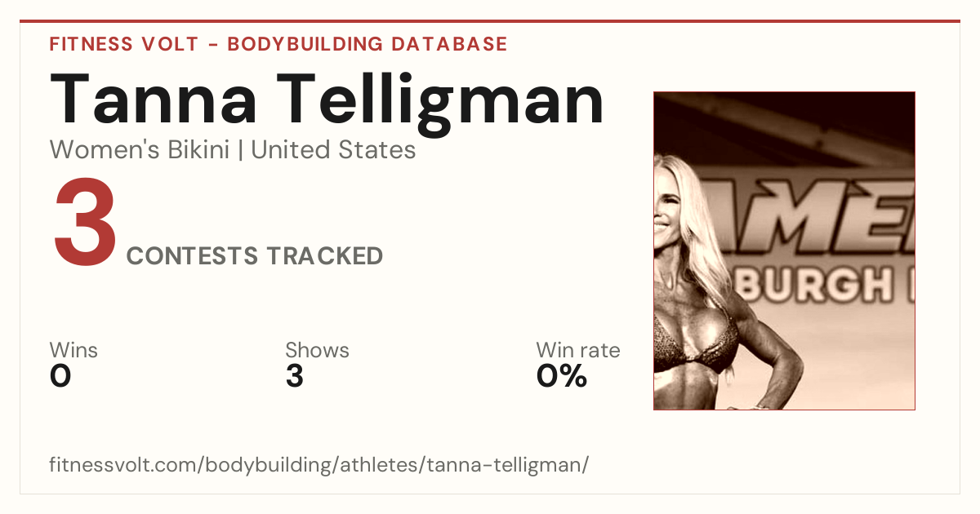Click the 0 value under Wins
Viewport: 980px width, 514px height.
tap(60, 376)
